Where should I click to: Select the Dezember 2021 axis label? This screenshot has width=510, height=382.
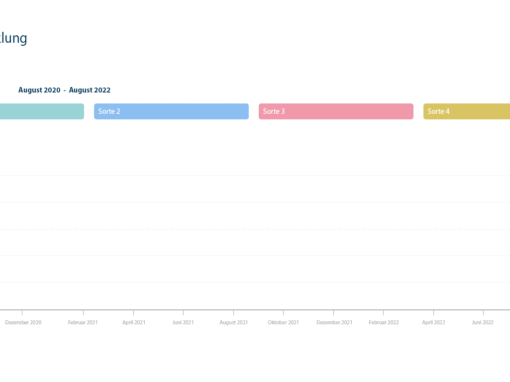[x=334, y=322]
